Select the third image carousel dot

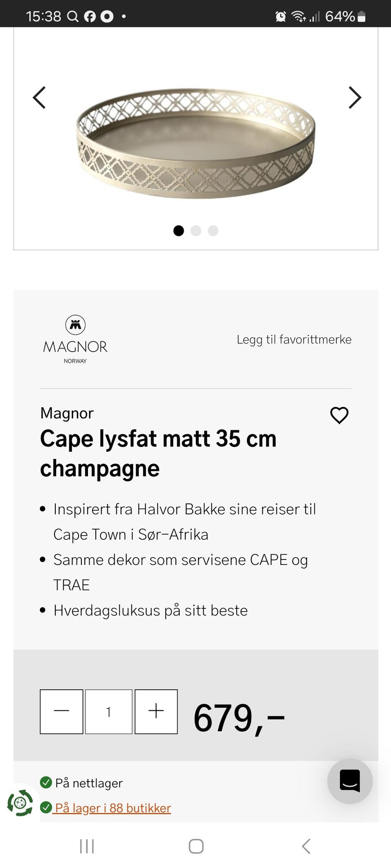[x=213, y=231]
